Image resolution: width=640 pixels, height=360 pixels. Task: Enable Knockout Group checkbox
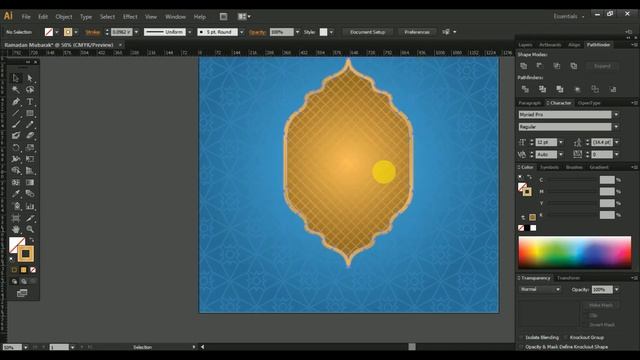pyautogui.click(x=566, y=338)
